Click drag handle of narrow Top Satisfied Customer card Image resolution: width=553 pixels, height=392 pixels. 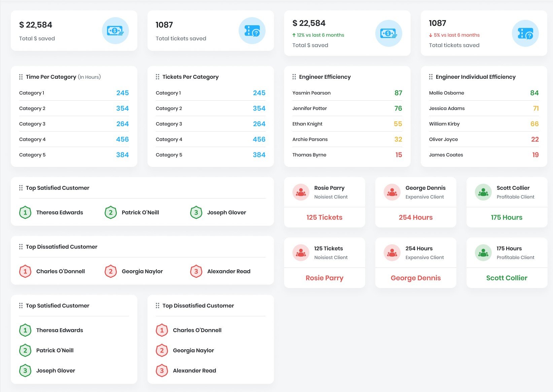(21, 306)
